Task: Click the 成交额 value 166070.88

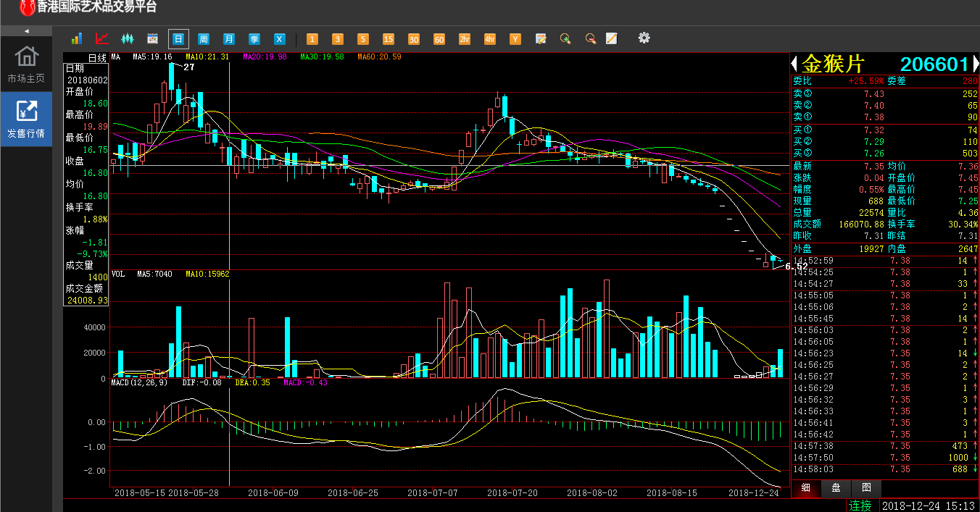Action: pyautogui.click(x=862, y=224)
